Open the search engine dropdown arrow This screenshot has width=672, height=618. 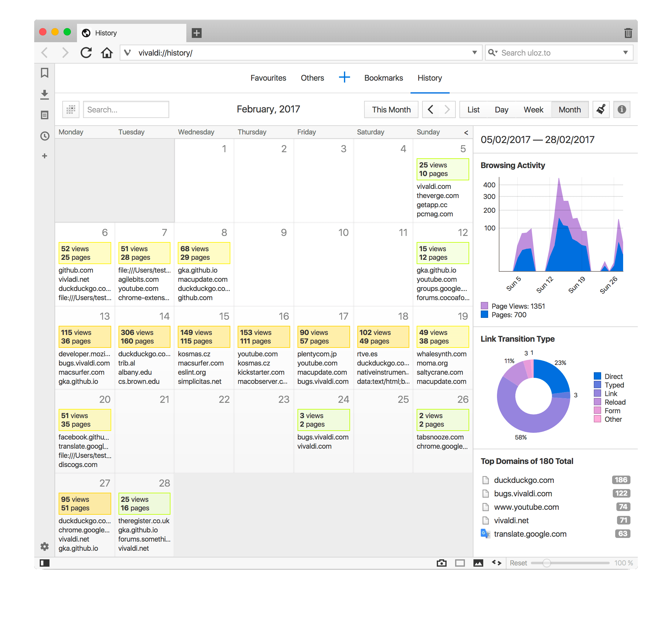tap(625, 53)
